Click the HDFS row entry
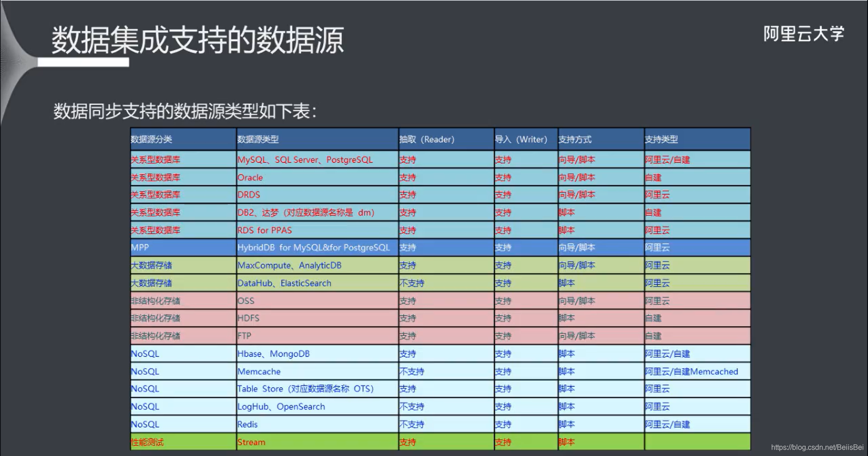The image size is (868, 456). (x=248, y=318)
